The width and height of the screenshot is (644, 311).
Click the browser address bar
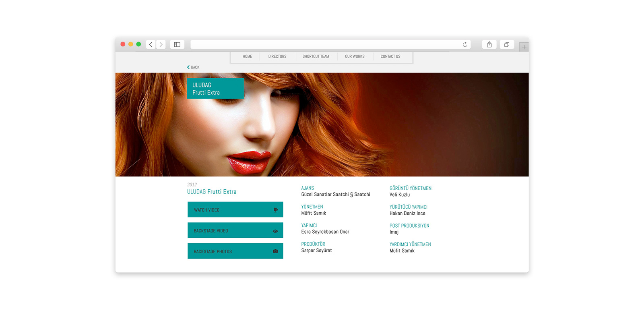click(x=330, y=44)
